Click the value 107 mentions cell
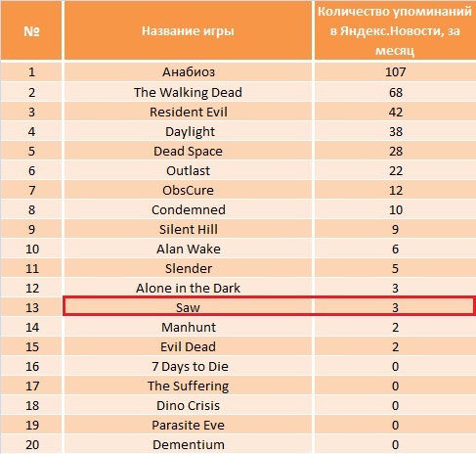The width and height of the screenshot is (476, 454). coord(395,71)
